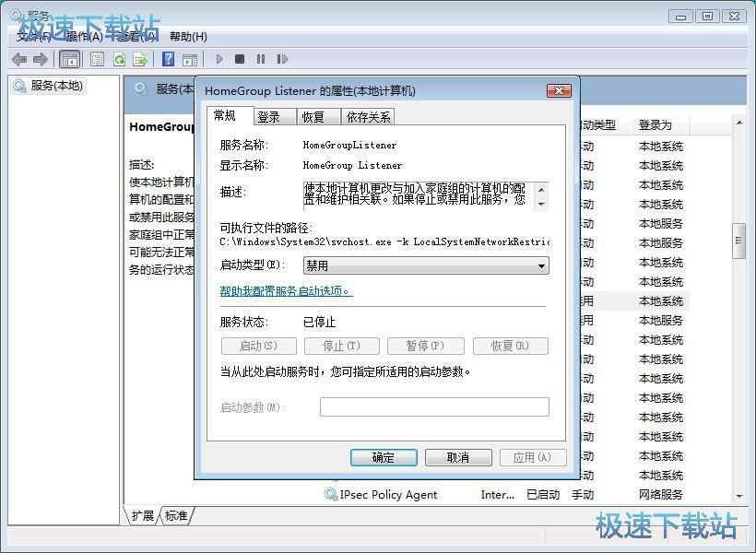Click the 登录为 column header

660,125
